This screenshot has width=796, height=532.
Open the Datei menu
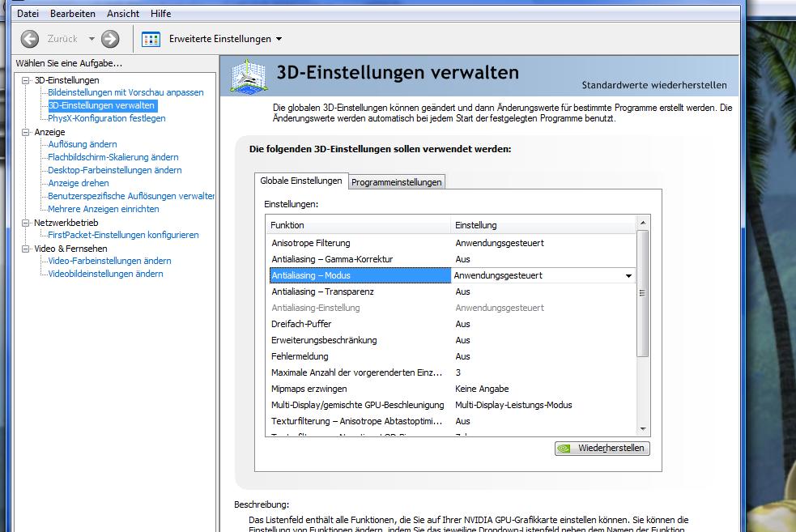(x=28, y=14)
